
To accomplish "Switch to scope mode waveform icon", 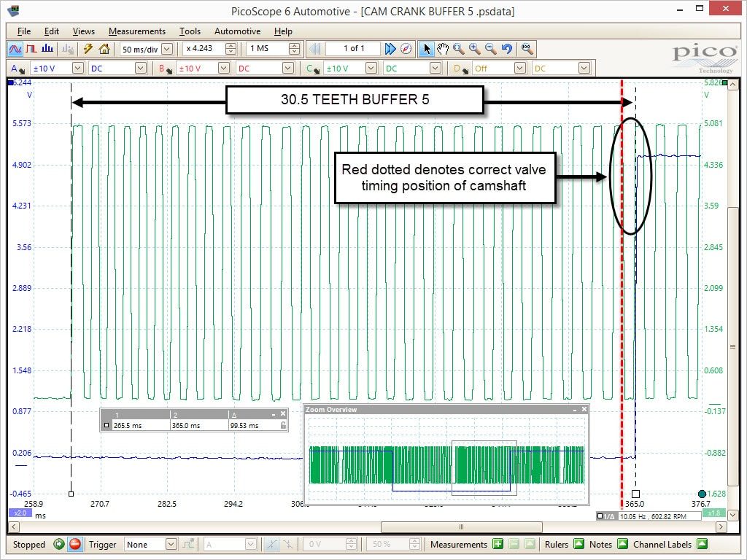I will point(15,49).
